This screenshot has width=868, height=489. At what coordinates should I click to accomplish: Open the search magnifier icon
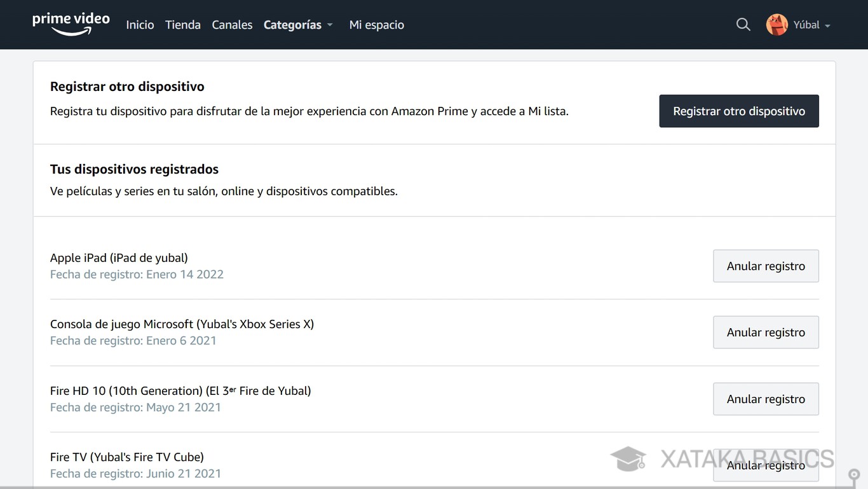[743, 24]
